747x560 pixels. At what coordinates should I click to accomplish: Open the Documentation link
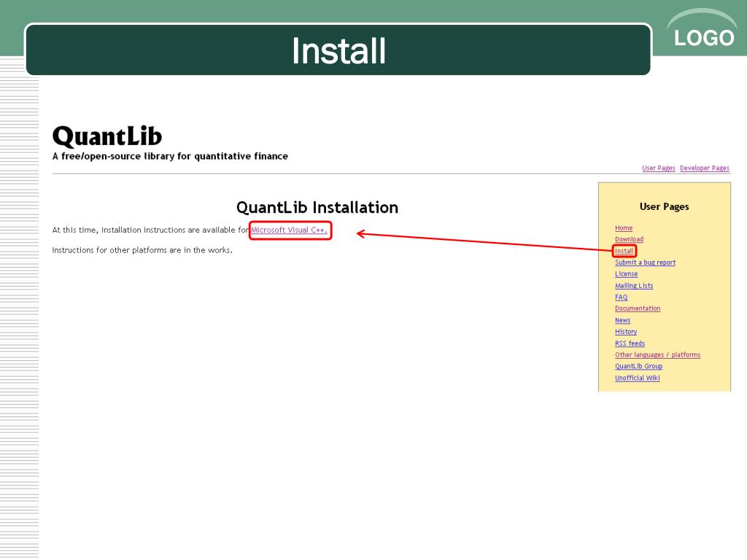pos(638,308)
